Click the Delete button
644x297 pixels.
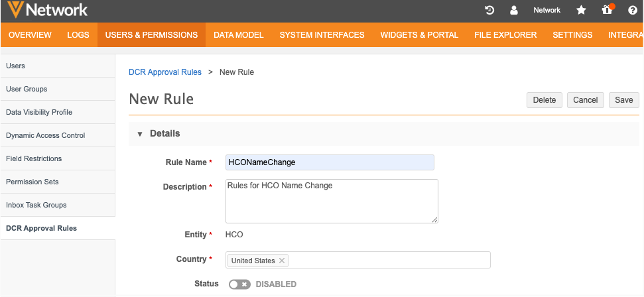tap(545, 100)
